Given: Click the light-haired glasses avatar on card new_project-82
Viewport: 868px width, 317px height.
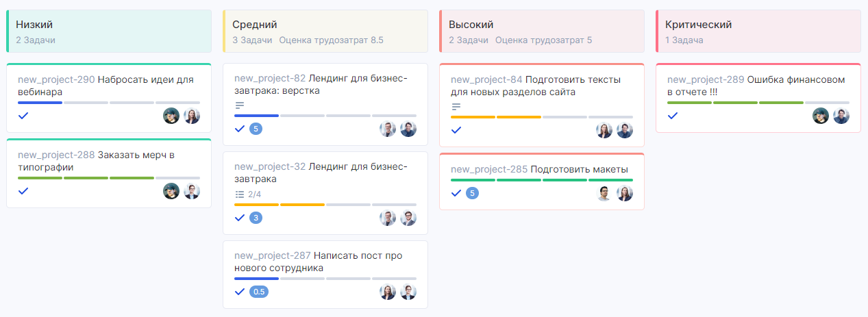Looking at the screenshot, I should (388, 129).
